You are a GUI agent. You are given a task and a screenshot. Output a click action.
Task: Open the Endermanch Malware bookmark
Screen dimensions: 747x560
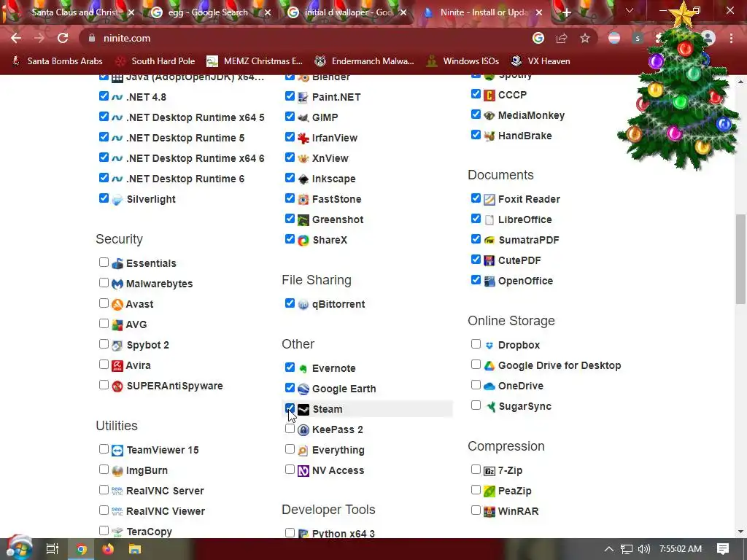[x=365, y=61]
